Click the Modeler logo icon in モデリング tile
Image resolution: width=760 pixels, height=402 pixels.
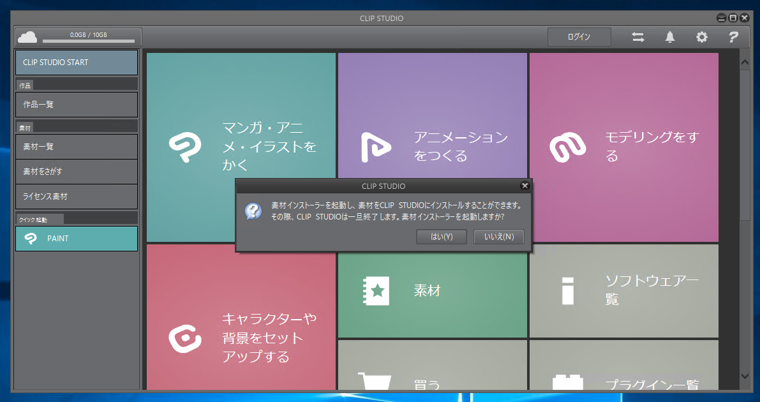pyautogui.click(x=568, y=147)
